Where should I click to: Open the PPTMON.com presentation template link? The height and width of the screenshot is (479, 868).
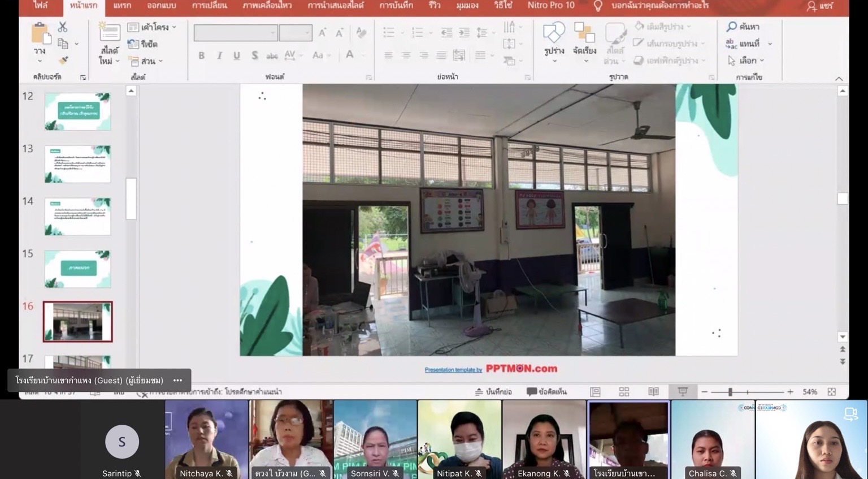tap(491, 369)
